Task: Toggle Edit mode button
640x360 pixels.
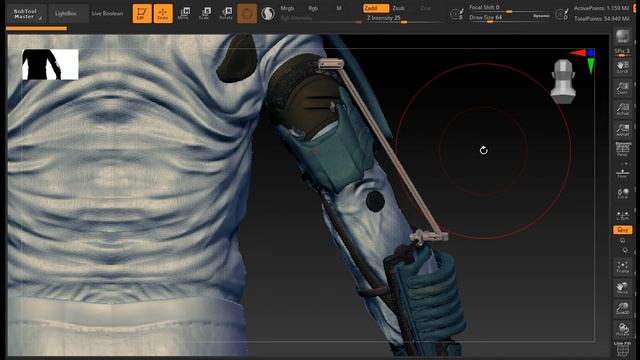Action: tap(142, 13)
